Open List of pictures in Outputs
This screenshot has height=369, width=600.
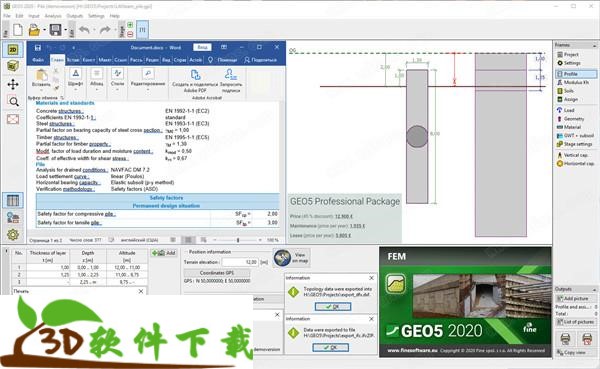click(x=576, y=322)
